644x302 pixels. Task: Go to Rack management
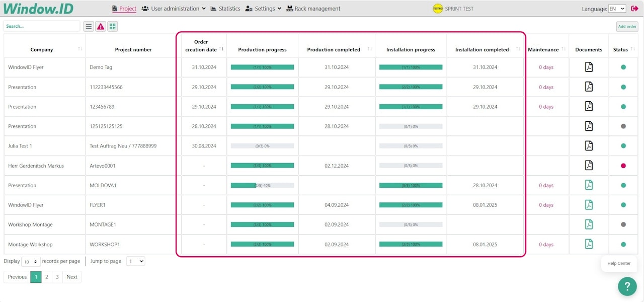pyautogui.click(x=313, y=9)
